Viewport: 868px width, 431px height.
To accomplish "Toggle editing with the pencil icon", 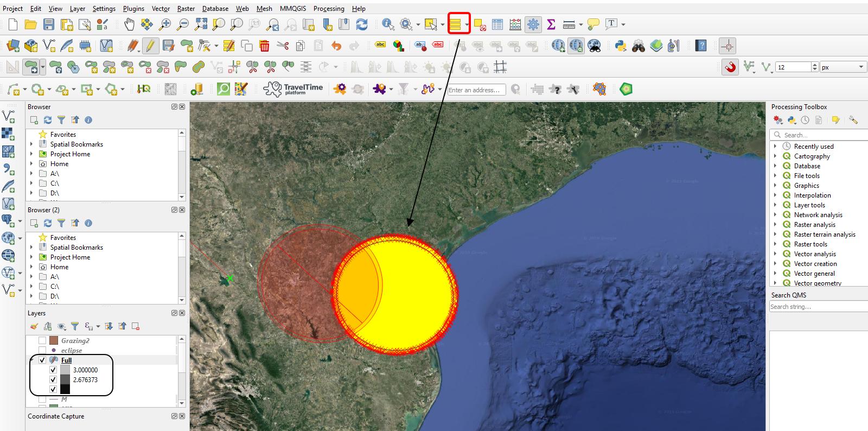I will coord(151,46).
